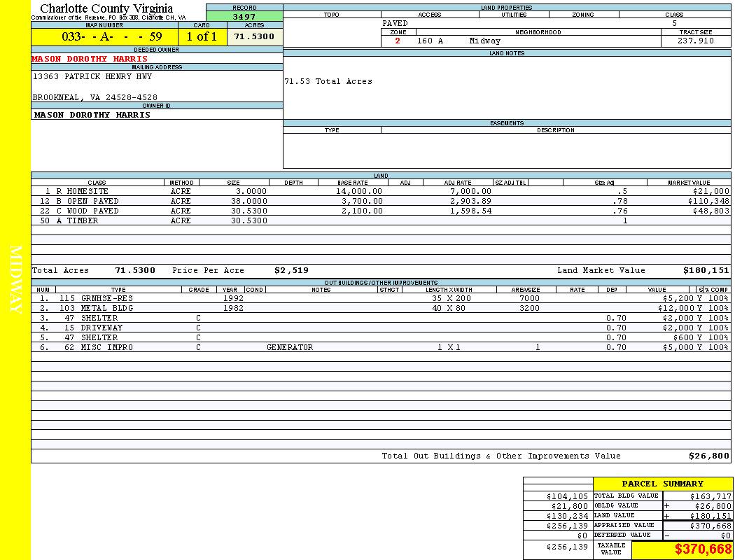Click the Land Market Value $180,151 total
This screenshot has width=735, height=560.
(706, 270)
